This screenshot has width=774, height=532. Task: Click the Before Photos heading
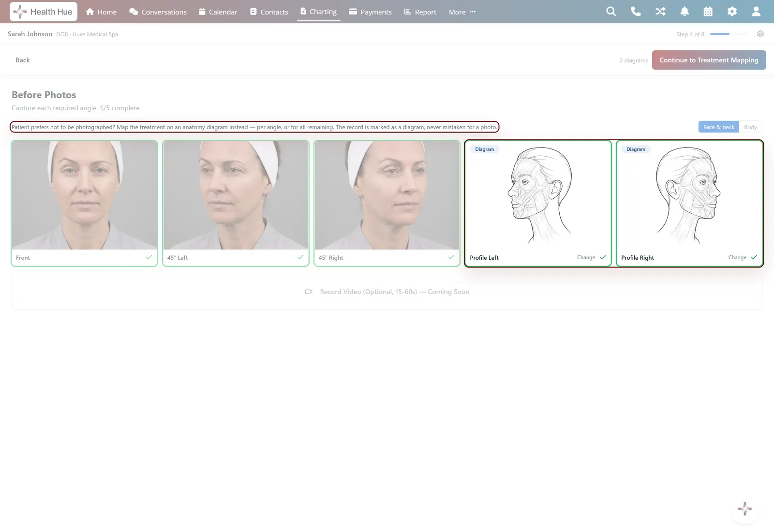tap(44, 95)
